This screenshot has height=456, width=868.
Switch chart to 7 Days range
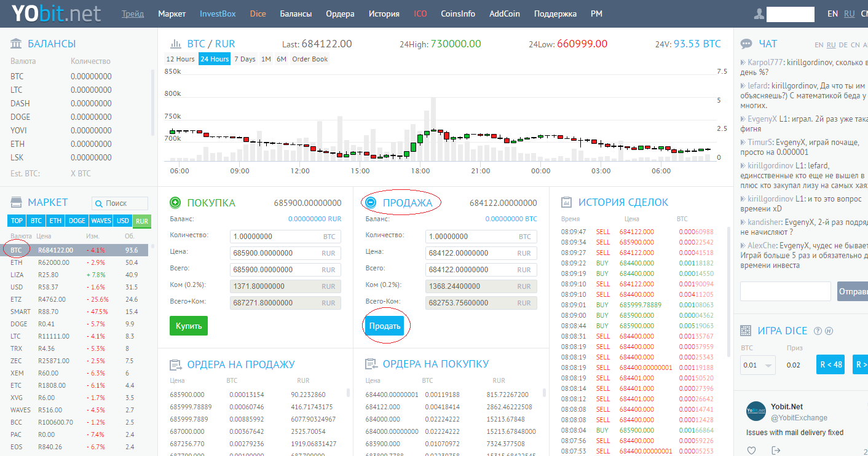(x=245, y=59)
